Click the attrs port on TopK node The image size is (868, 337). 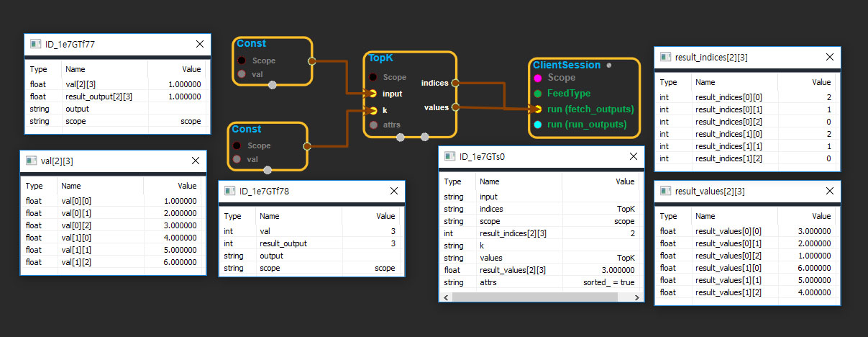(373, 125)
